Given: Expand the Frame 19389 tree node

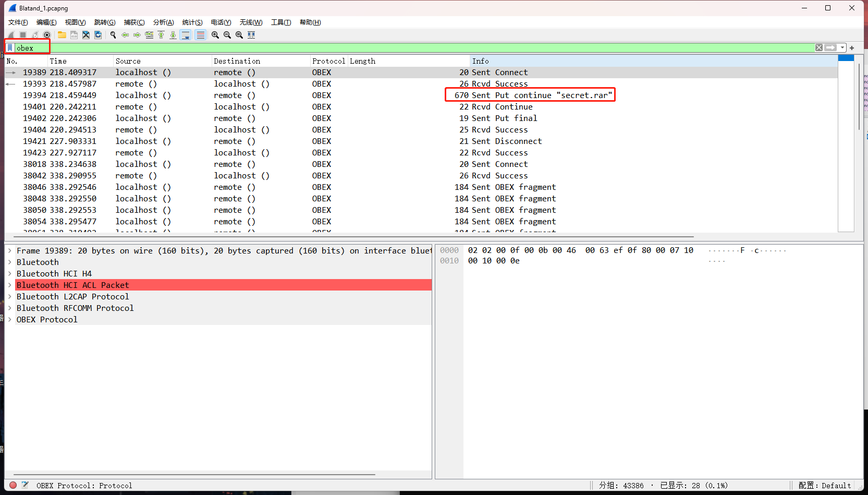Looking at the screenshot, I should (10, 251).
